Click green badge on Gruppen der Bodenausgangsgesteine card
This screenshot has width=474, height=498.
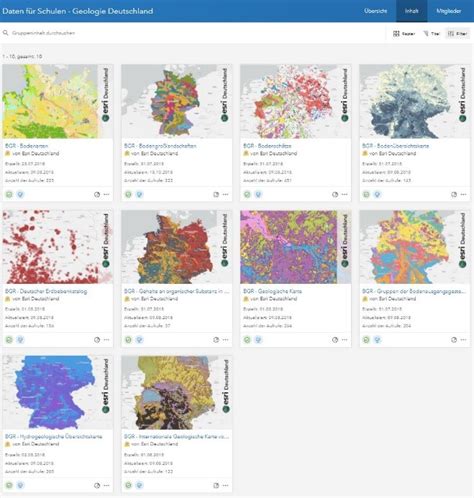[x=366, y=340]
